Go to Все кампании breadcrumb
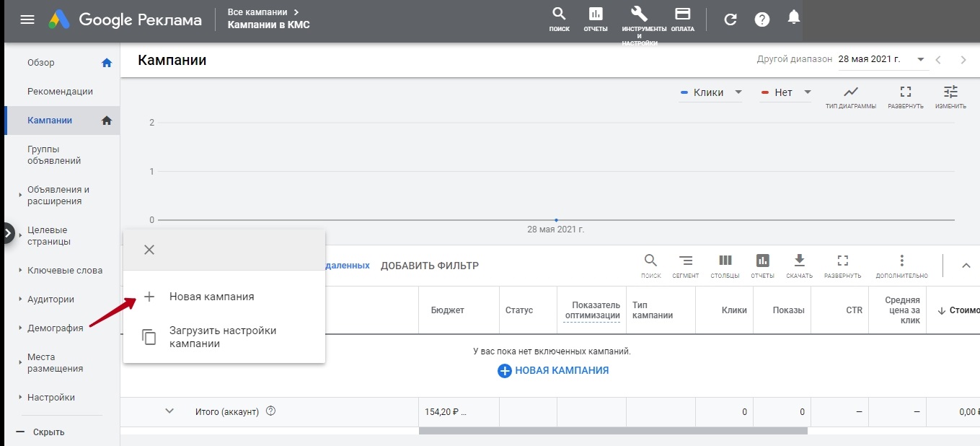The width and height of the screenshot is (980, 446). coord(257,12)
